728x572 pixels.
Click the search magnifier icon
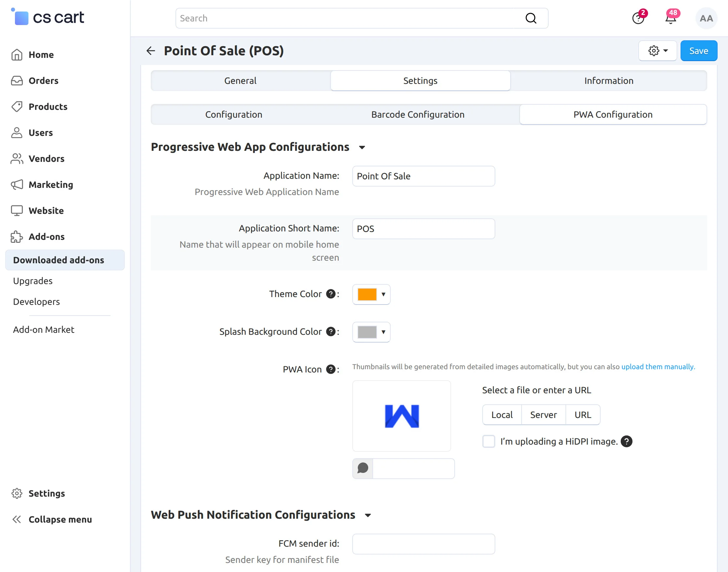point(531,18)
